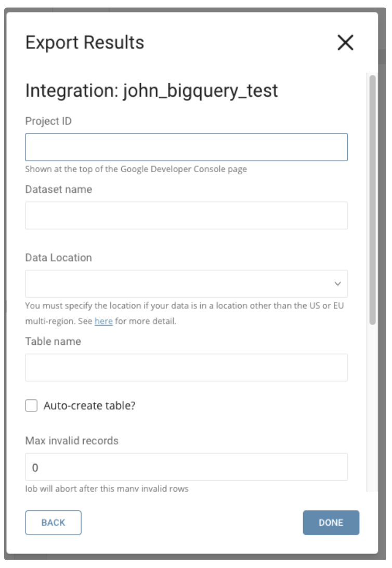Click the 'Project ID' field label

point(48,121)
